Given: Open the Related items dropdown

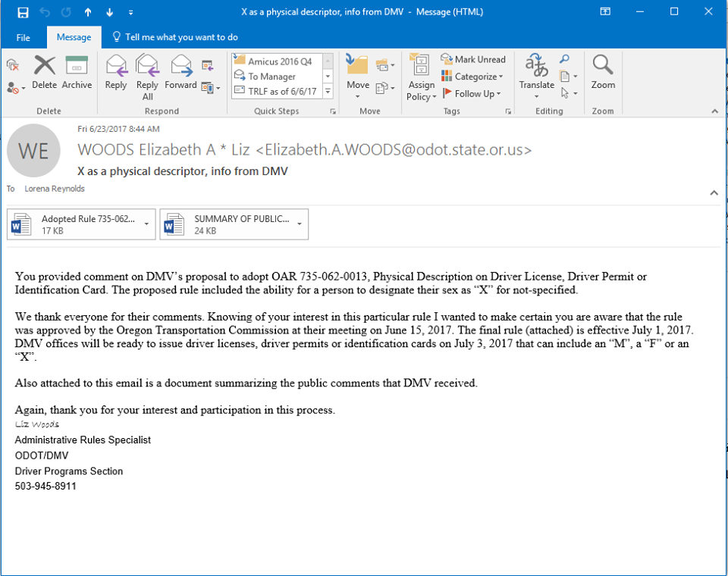Looking at the screenshot, I should point(568,76).
